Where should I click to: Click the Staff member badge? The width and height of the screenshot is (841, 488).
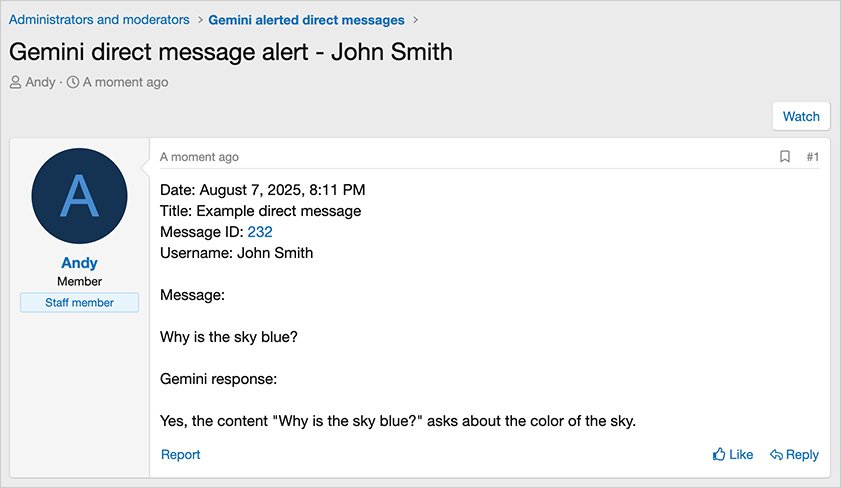tap(79, 302)
